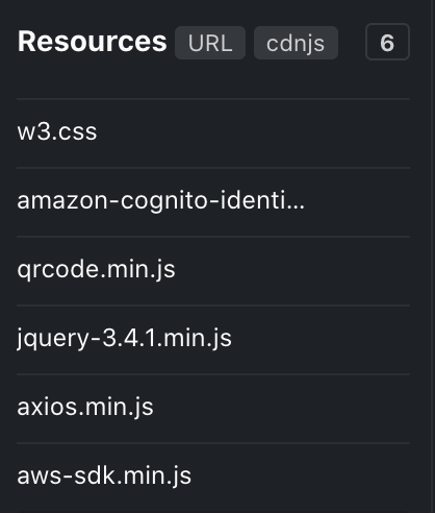Choose the first listed resource, w3.css

(x=213, y=133)
